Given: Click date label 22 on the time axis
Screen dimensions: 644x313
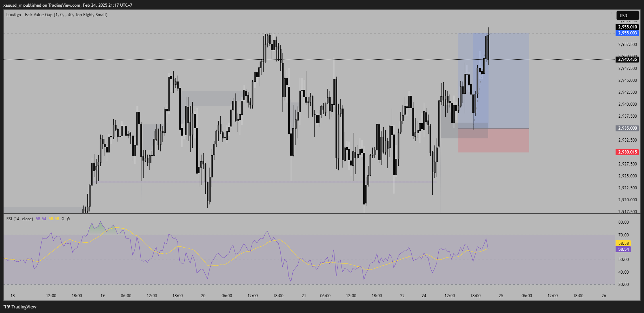Looking at the screenshot, I should pyautogui.click(x=403, y=296).
